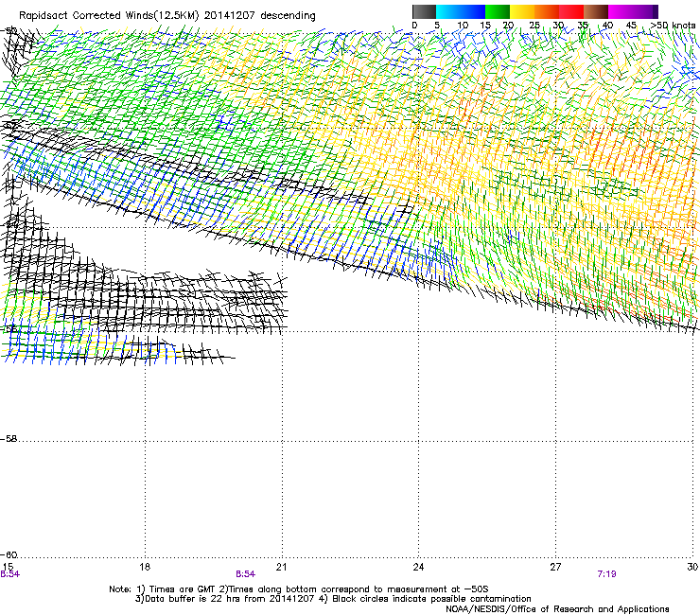Click the brown 35-40 knots legend segment
Screen dimensions: 700x615
click(x=596, y=11)
